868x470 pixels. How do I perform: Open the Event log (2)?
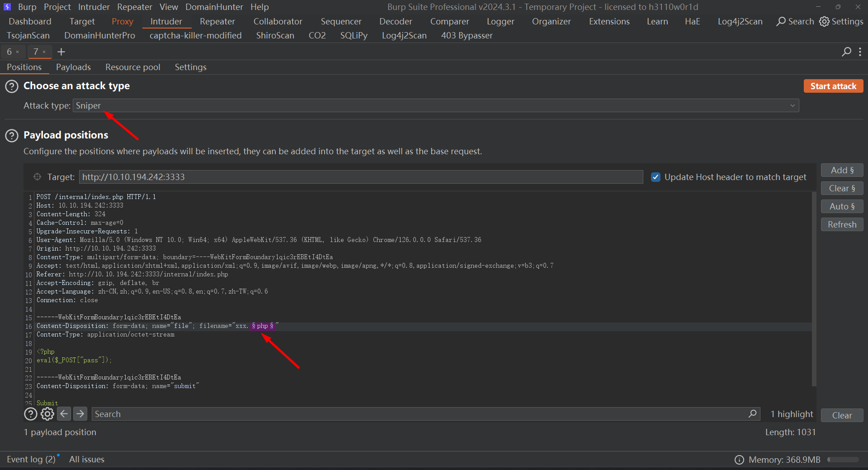[x=31, y=459]
